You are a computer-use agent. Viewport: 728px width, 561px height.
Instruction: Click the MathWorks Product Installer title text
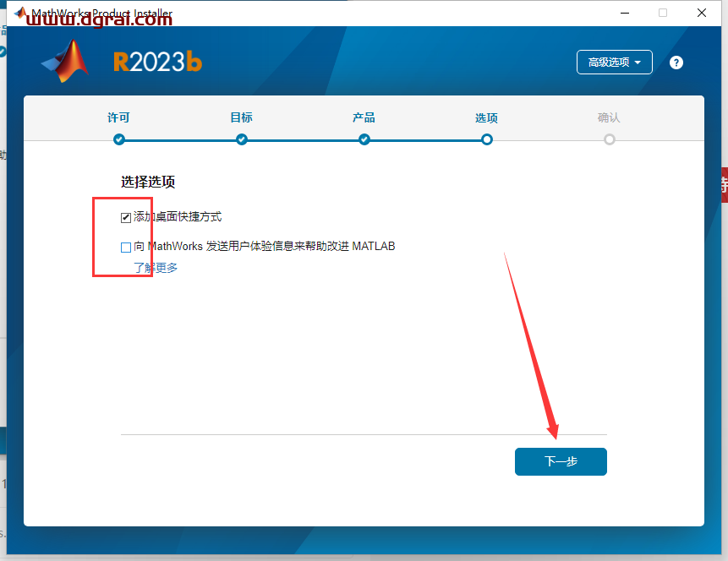101,13
